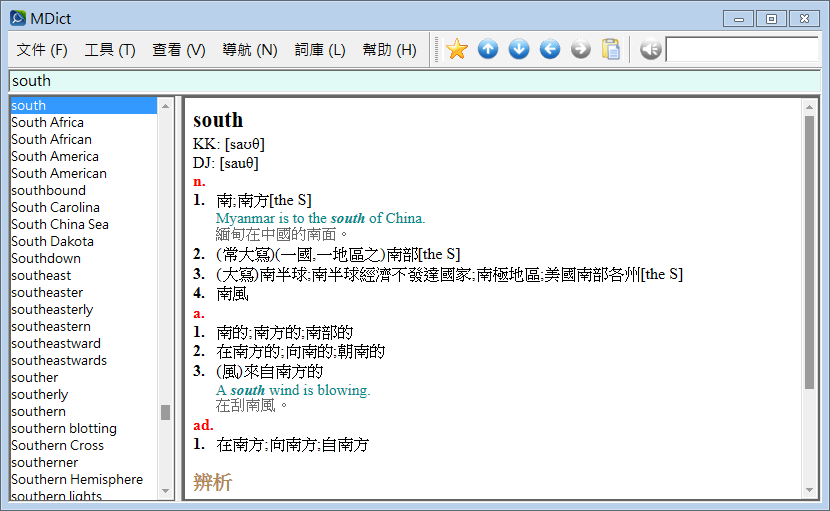Click word list scrollbar down arrow
Image resolution: width=830 pixels, height=511 pixels.
165,491
